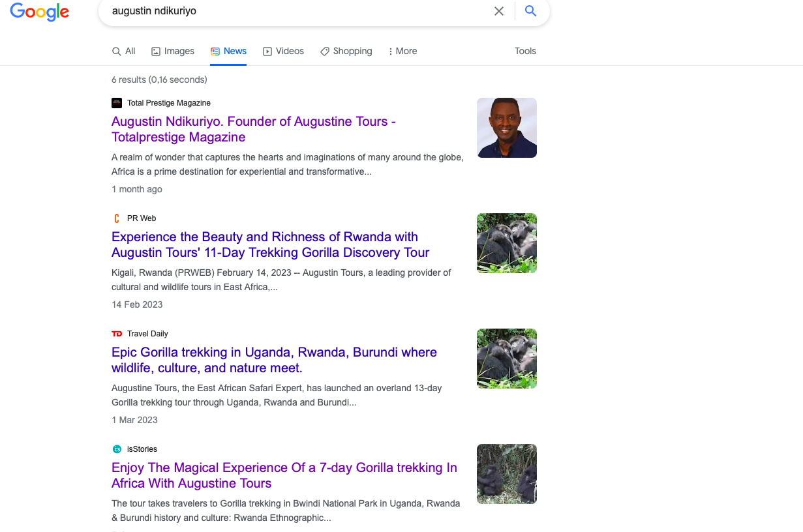Image resolution: width=803 pixels, height=532 pixels.
Task: Clear the search query with X icon
Action: coord(499,11)
